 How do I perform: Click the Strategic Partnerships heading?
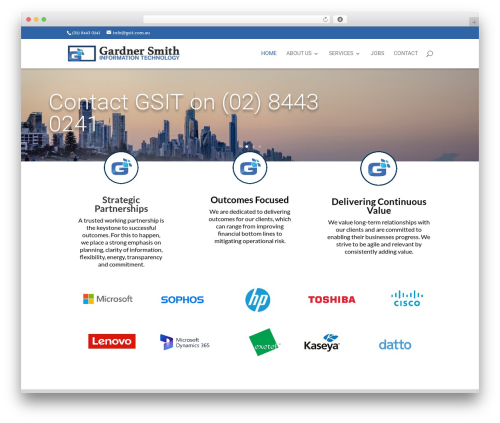[121, 204]
